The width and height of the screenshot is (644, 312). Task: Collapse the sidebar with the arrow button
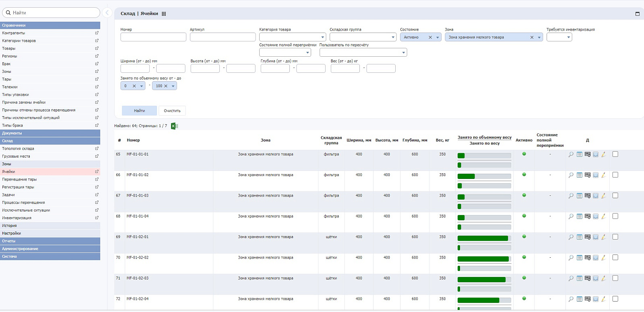(x=107, y=13)
